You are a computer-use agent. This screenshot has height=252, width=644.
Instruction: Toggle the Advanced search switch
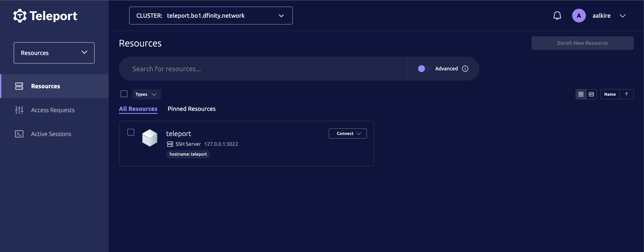425,69
